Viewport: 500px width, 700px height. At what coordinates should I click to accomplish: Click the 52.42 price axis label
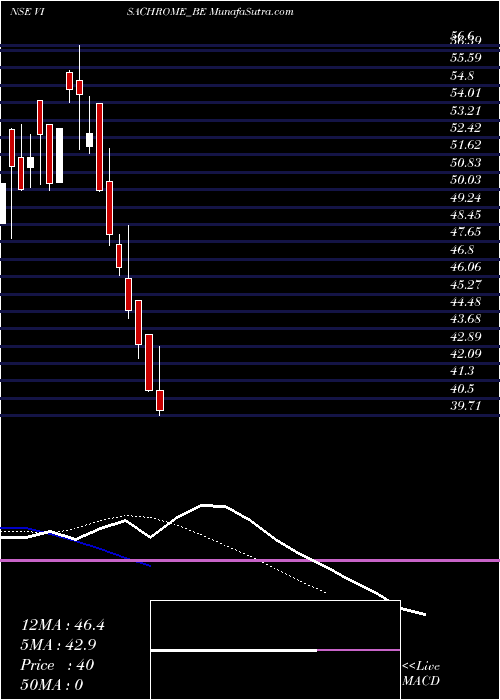click(x=465, y=128)
